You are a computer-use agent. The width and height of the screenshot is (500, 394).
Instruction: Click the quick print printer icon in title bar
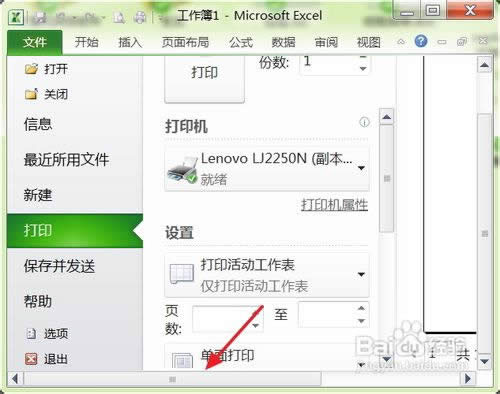pos(140,17)
